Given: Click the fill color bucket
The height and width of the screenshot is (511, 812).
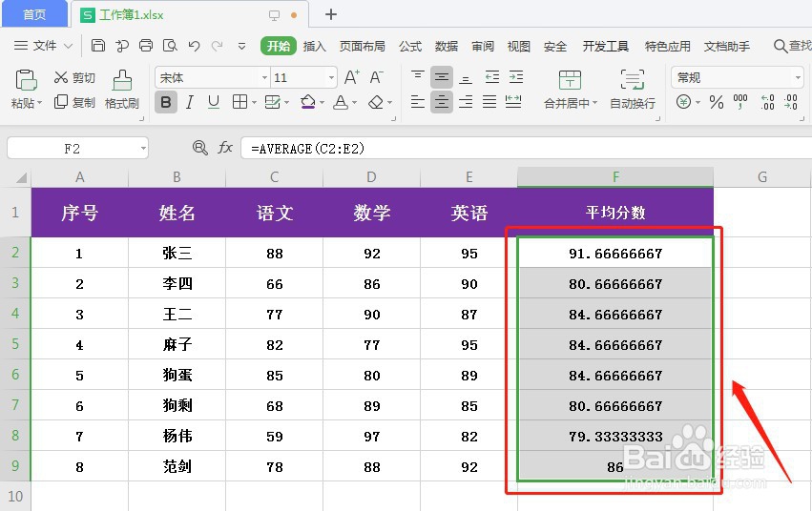Looking at the screenshot, I should [x=307, y=101].
